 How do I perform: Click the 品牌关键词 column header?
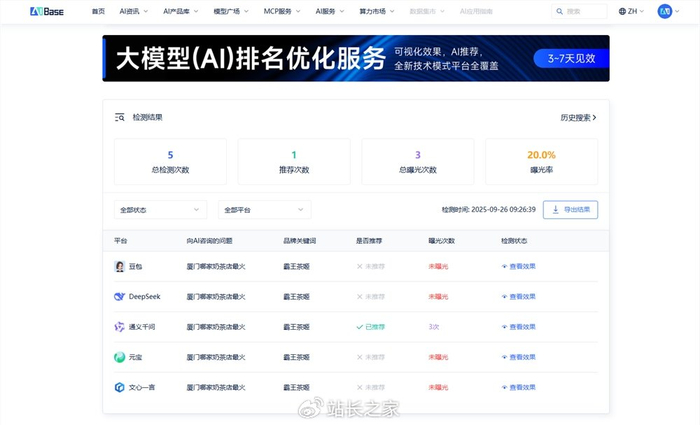300,241
